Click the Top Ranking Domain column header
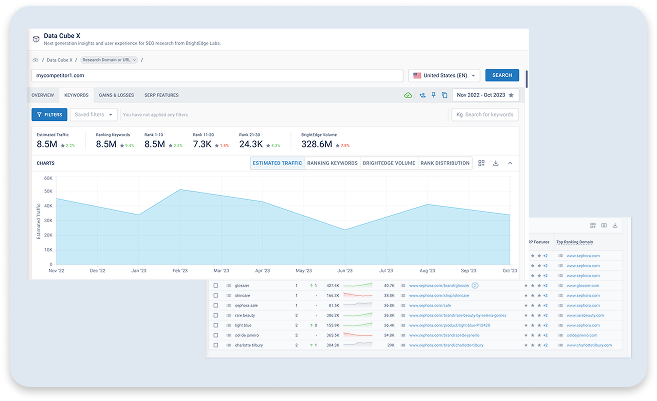Image resolution: width=657 pixels, height=401 pixels. pyautogui.click(x=574, y=242)
